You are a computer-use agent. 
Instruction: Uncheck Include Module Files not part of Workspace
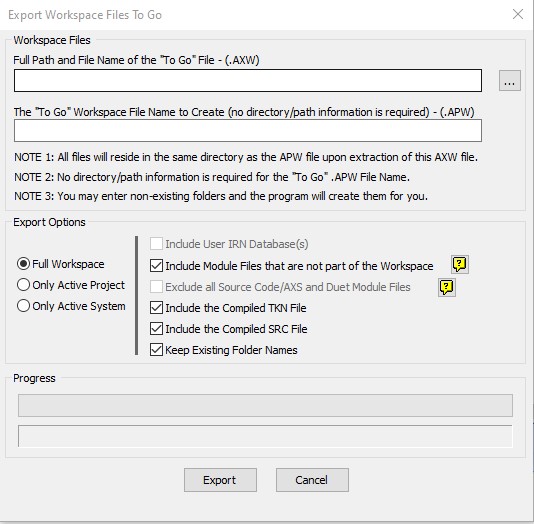pyautogui.click(x=156, y=266)
